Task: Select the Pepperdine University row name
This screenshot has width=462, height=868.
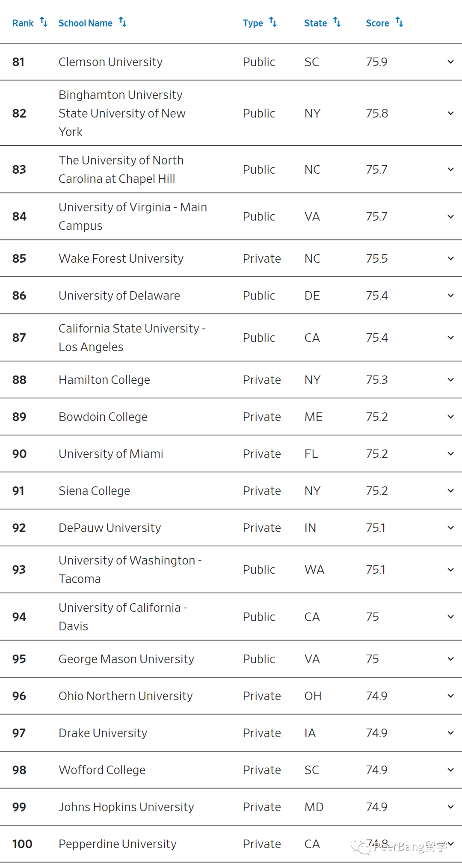Action: tap(117, 844)
